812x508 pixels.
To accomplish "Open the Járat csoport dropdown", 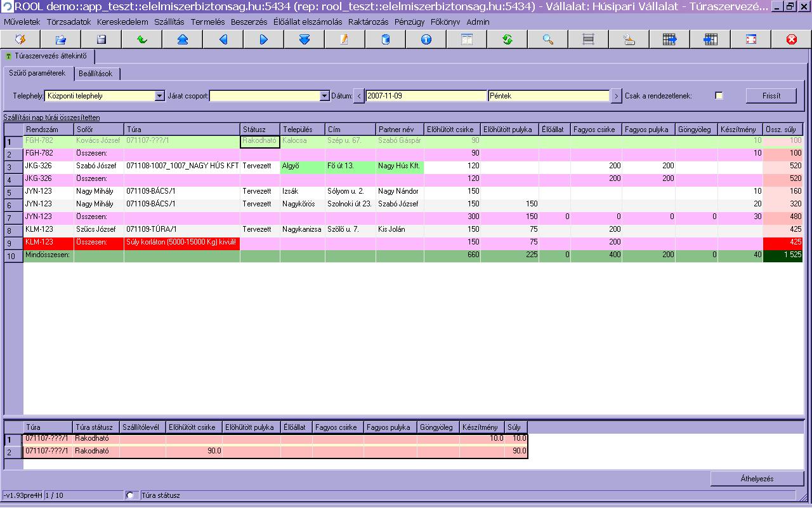I will click(324, 96).
